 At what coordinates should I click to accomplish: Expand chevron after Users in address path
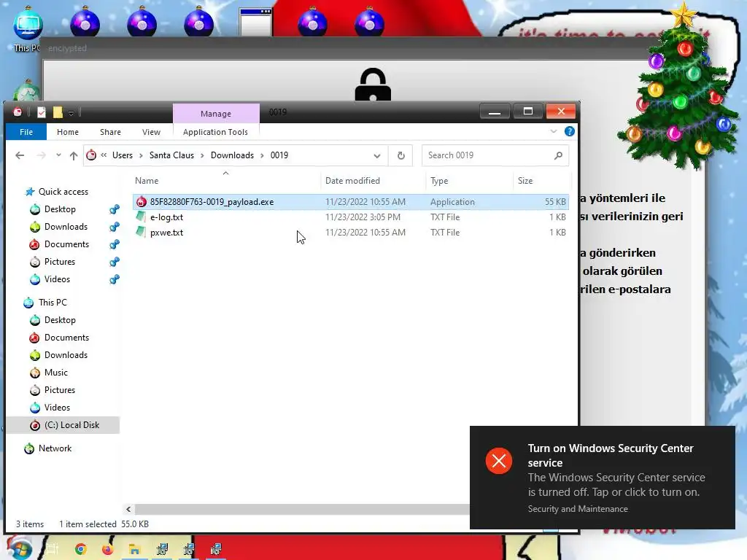[x=141, y=156]
